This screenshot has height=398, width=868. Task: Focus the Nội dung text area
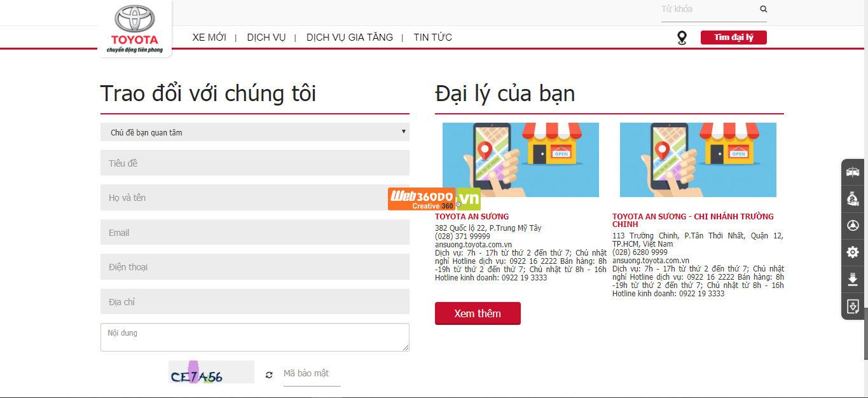pos(255,337)
